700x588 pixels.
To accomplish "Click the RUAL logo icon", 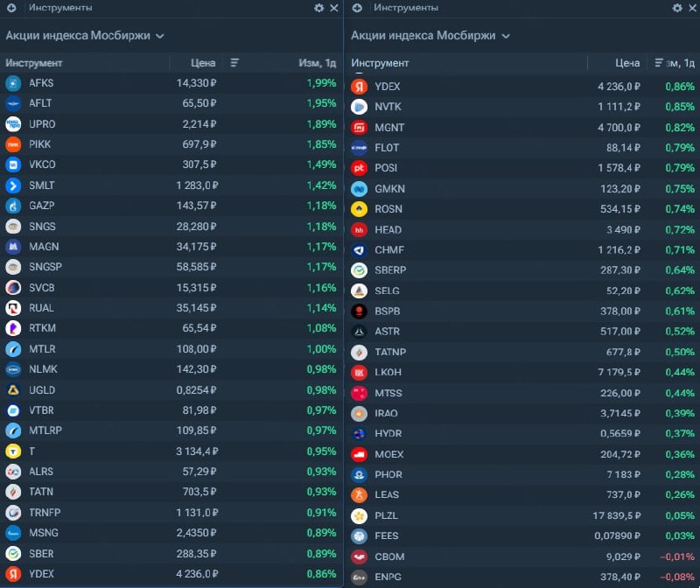I will click(13, 308).
